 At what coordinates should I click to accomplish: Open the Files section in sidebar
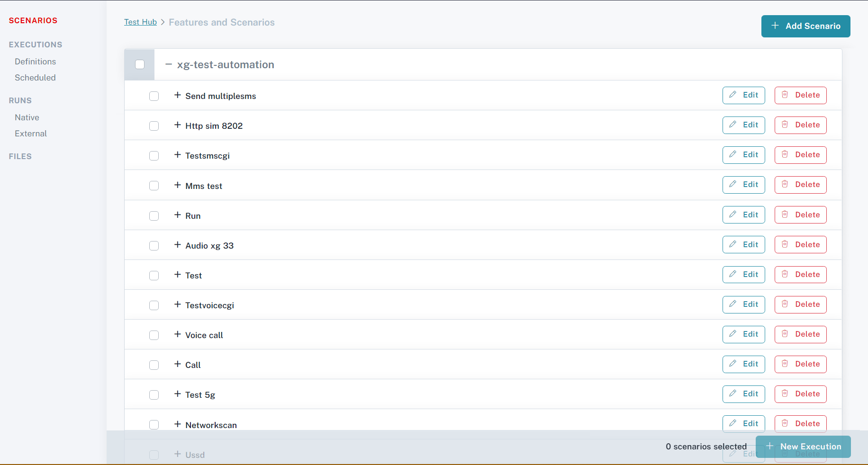(20, 156)
